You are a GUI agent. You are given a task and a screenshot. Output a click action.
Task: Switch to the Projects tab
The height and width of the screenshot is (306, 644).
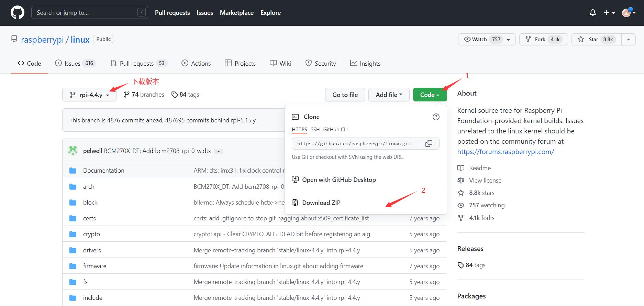(x=240, y=63)
